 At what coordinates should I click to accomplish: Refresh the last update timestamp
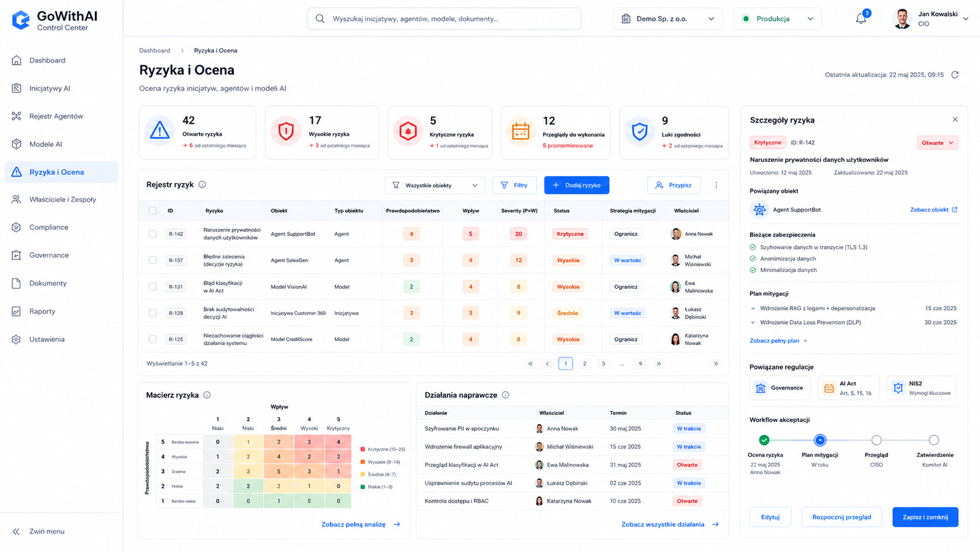955,74
